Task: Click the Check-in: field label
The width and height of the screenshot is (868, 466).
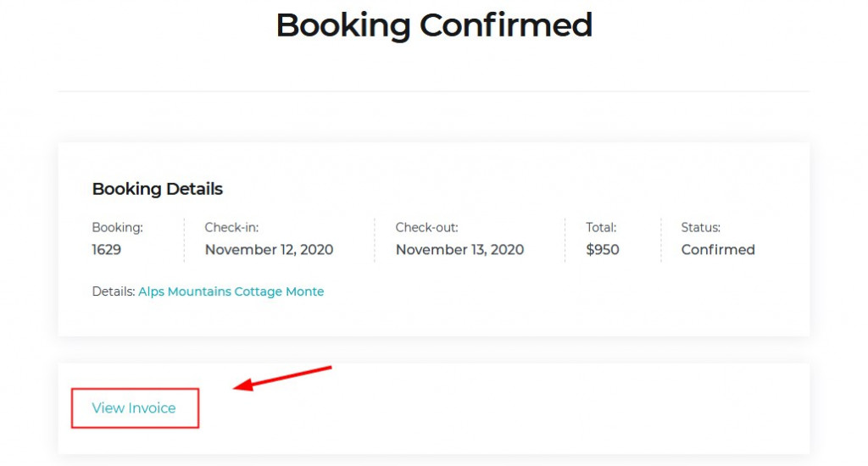Action: pos(231,228)
